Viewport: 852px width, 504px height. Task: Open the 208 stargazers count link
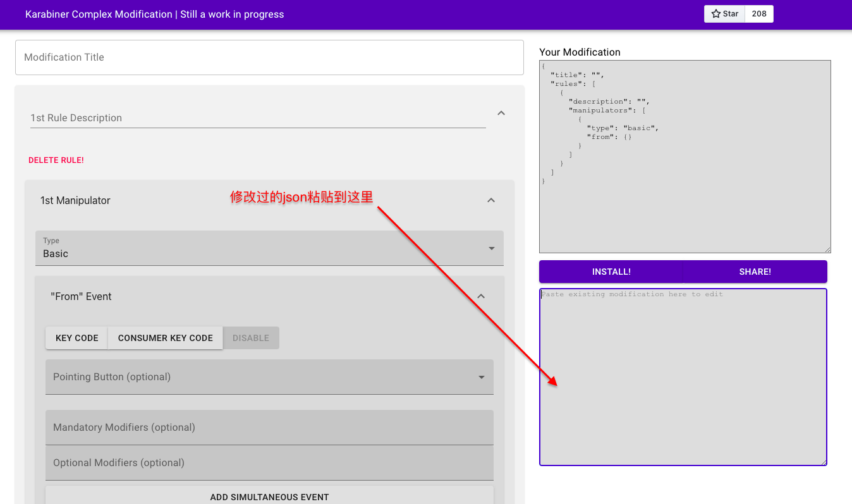759,14
